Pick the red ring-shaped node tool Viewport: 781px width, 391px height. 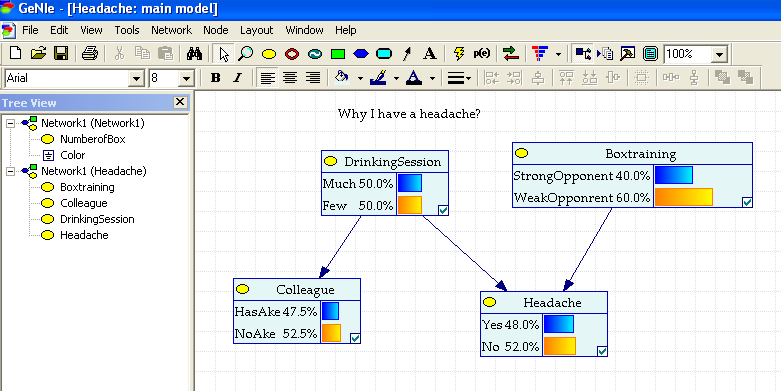pos(292,54)
